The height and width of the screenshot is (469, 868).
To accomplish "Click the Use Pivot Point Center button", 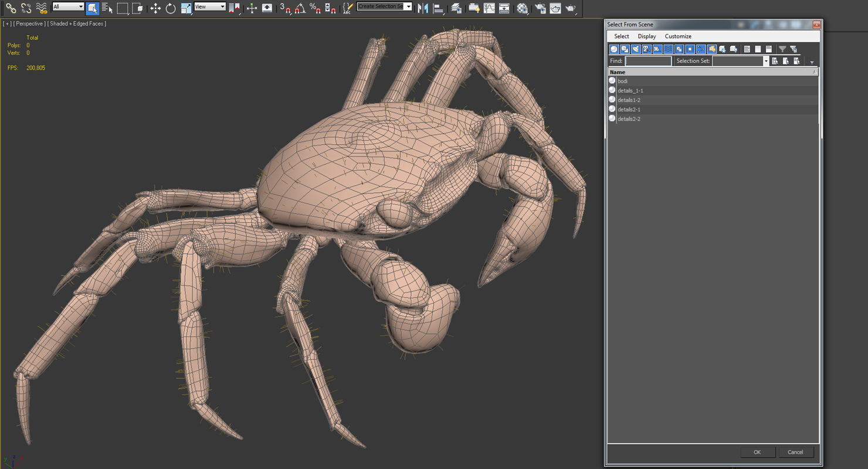I will pos(234,8).
